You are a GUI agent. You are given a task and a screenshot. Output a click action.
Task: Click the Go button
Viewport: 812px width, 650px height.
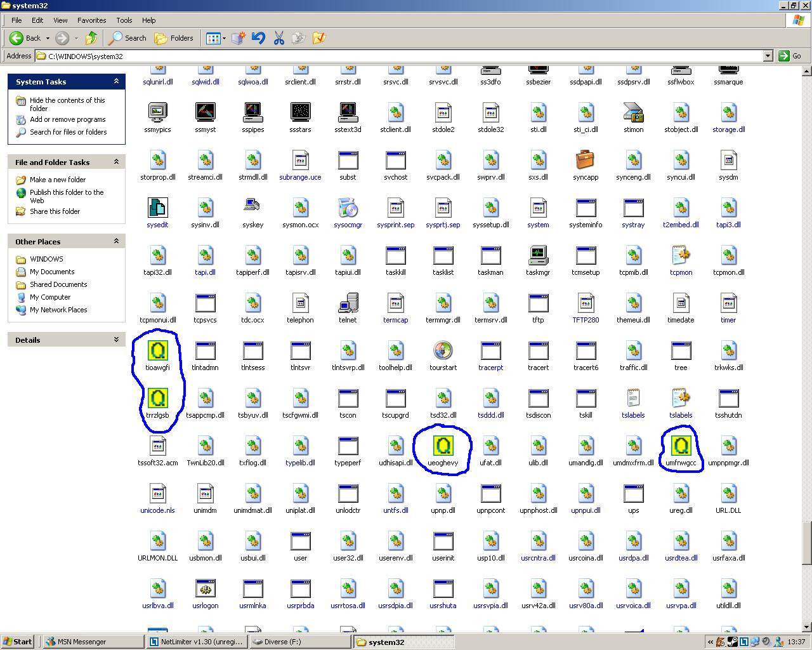790,56
